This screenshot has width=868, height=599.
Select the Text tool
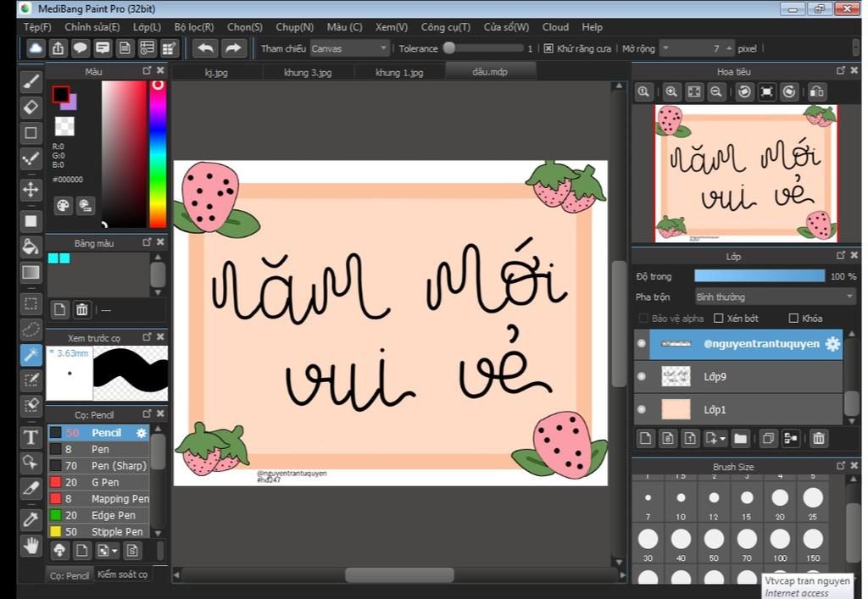31,437
